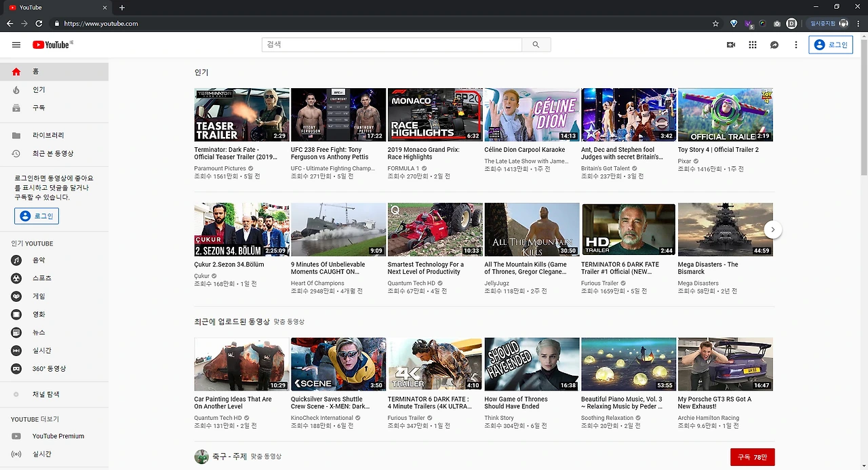Image resolution: width=868 pixels, height=470 pixels.
Task: Click the home icon in sidebar
Action: point(16,71)
